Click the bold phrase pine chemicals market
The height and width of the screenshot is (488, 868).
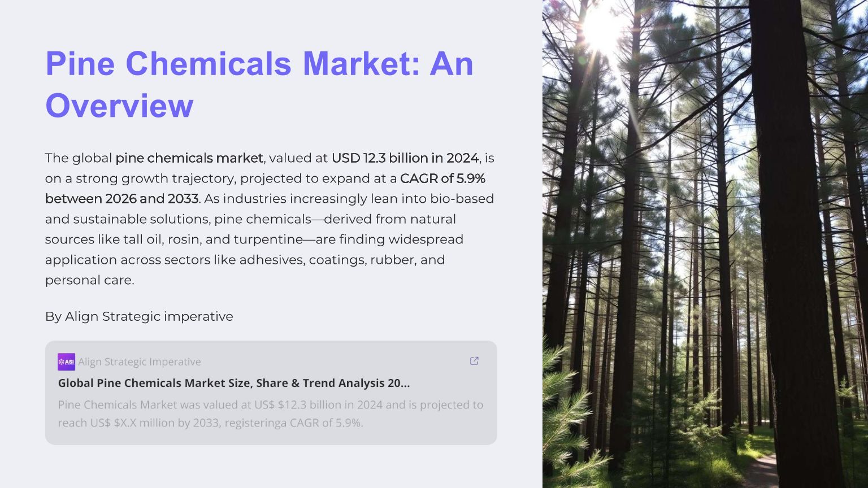tap(189, 158)
